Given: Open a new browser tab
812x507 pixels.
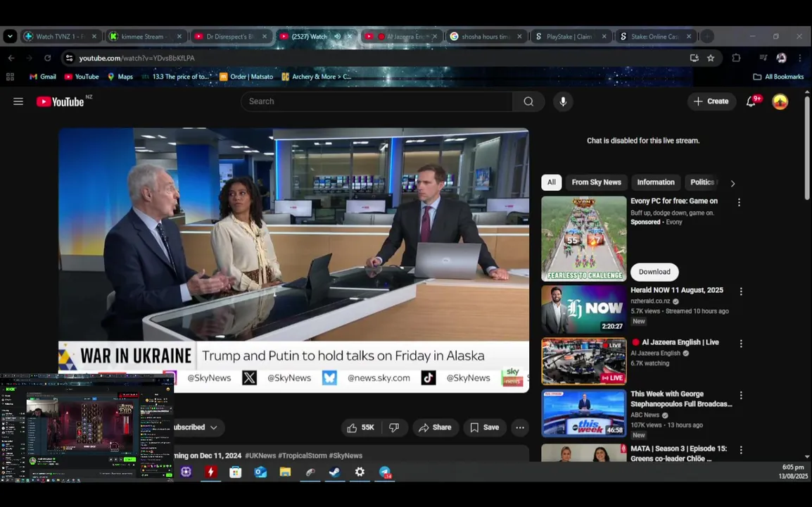Looking at the screenshot, I should pyautogui.click(x=707, y=37).
